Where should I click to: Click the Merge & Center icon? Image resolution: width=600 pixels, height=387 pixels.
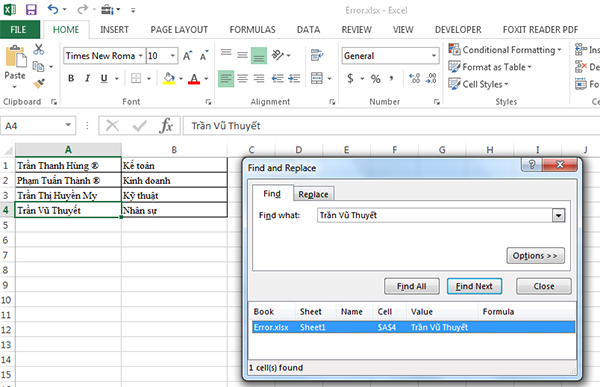pos(317,78)
